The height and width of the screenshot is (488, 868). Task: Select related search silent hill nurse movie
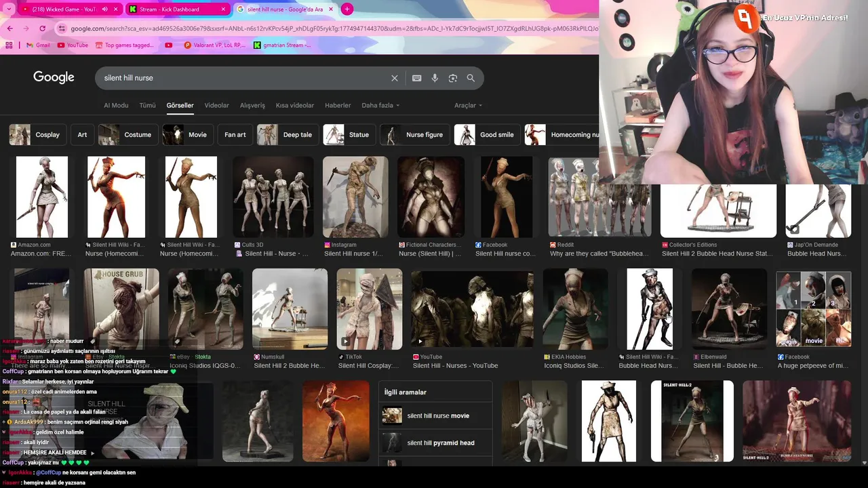pyautogui.click(x=437, y=415)
